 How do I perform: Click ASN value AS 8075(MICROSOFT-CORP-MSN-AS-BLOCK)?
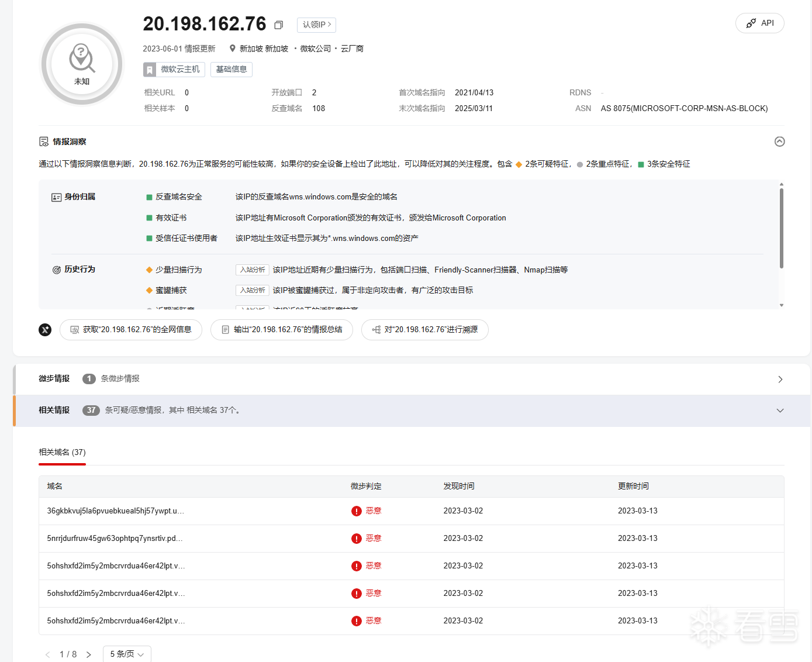pyautogui.click(x=684, y=109)
